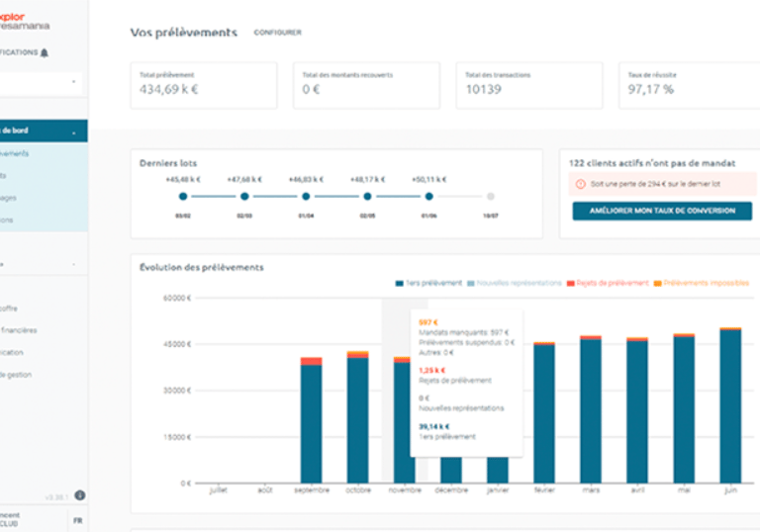Screen dimensions: 760x532
Task: Click the greyed upcoming 10/07 batch marker
Action: click(x=491, y=196)
